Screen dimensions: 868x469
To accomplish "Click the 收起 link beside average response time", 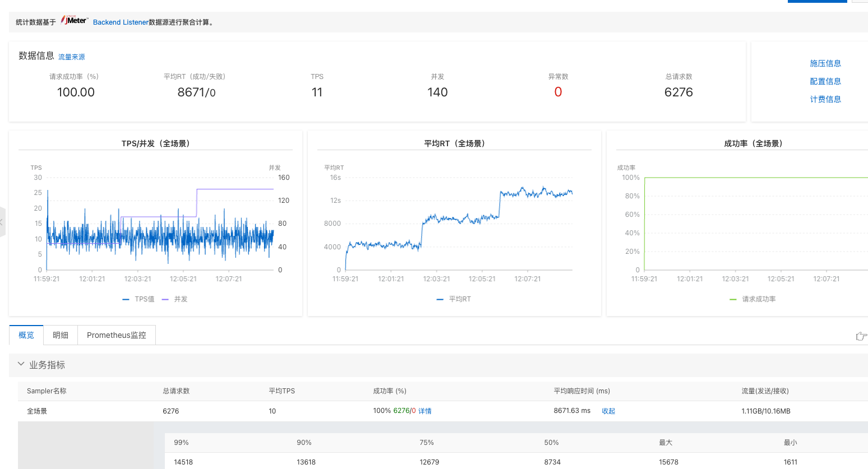I will (x=608, y=411).
